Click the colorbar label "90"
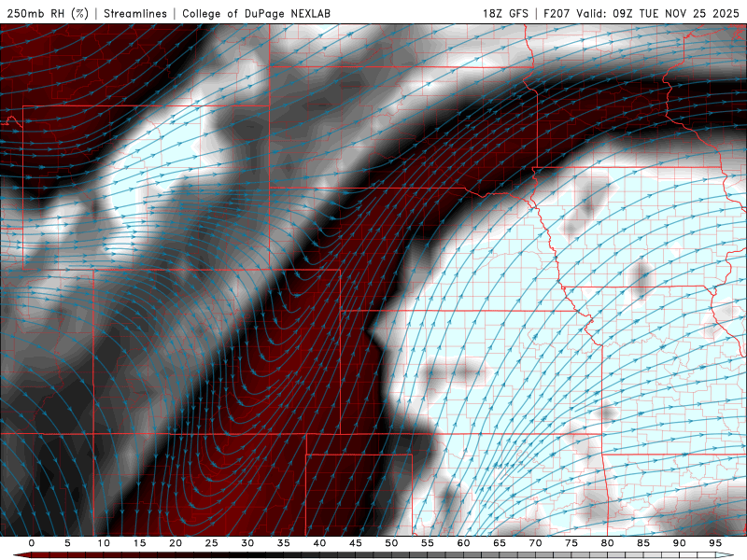747x560 pixels. [680, 543]
